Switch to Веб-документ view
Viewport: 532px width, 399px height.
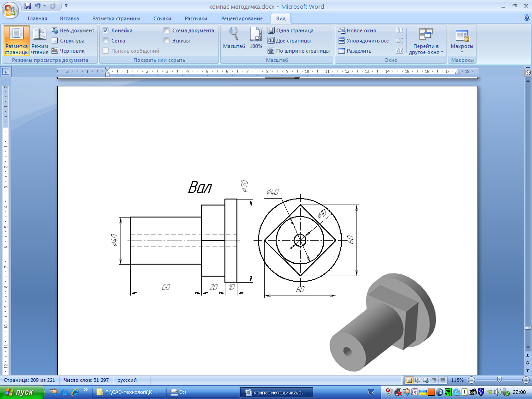pyautogui.click(x=73, y=30)
